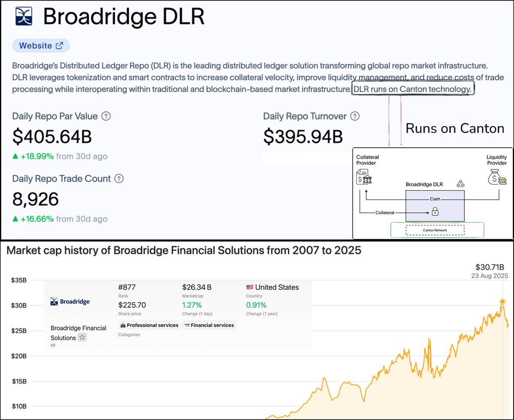Click the Broadridge DLR logo at top left

tap(23, 16)
